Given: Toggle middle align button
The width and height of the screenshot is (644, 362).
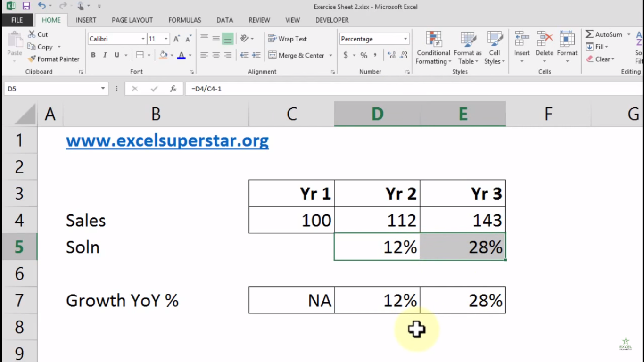Looking at the screenshot, I should pos(216,39).
